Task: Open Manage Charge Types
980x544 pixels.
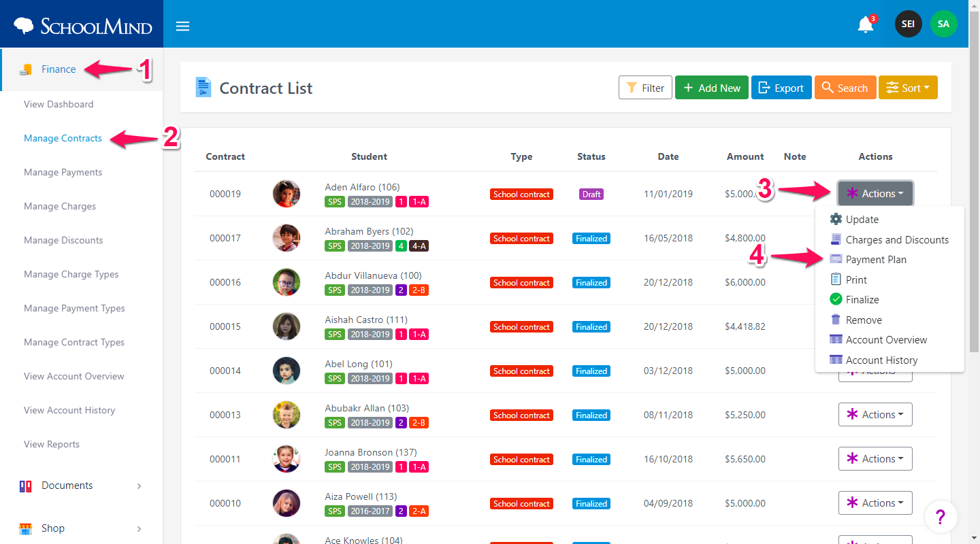Action: point(71,274)
